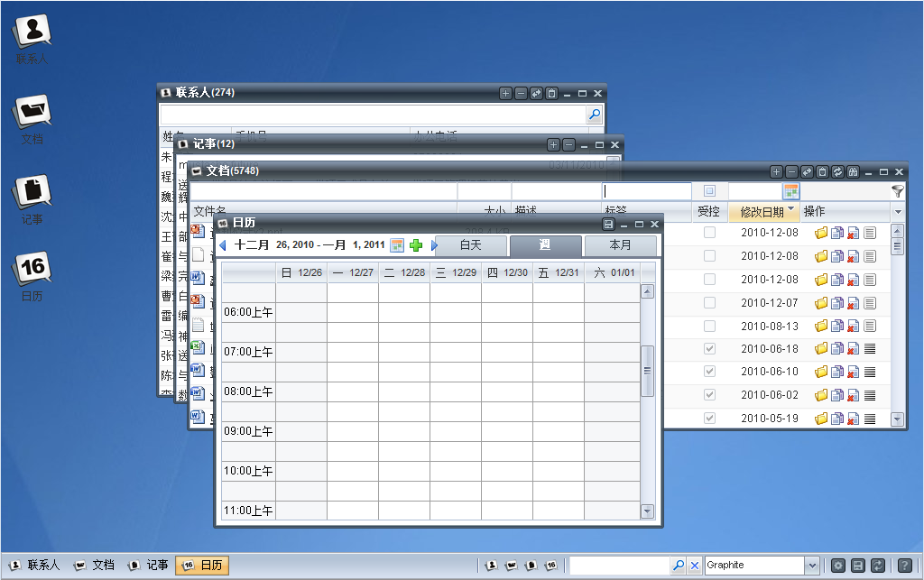Click the plus icon in 联系人 title bar
Image resolution: width=924 pixels, height=580 pixels.
[x=505, y=93]
